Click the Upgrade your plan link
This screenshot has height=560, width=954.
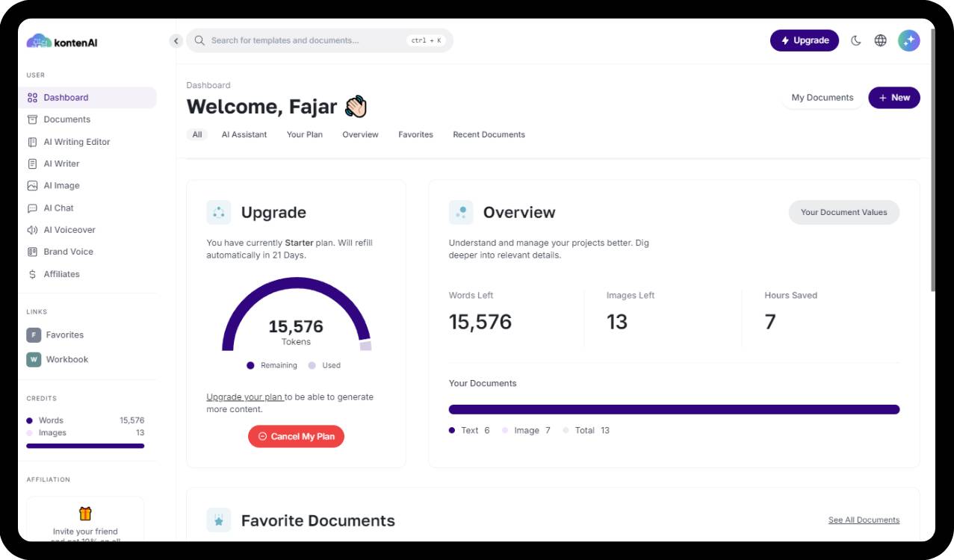[x=244, y=397]
